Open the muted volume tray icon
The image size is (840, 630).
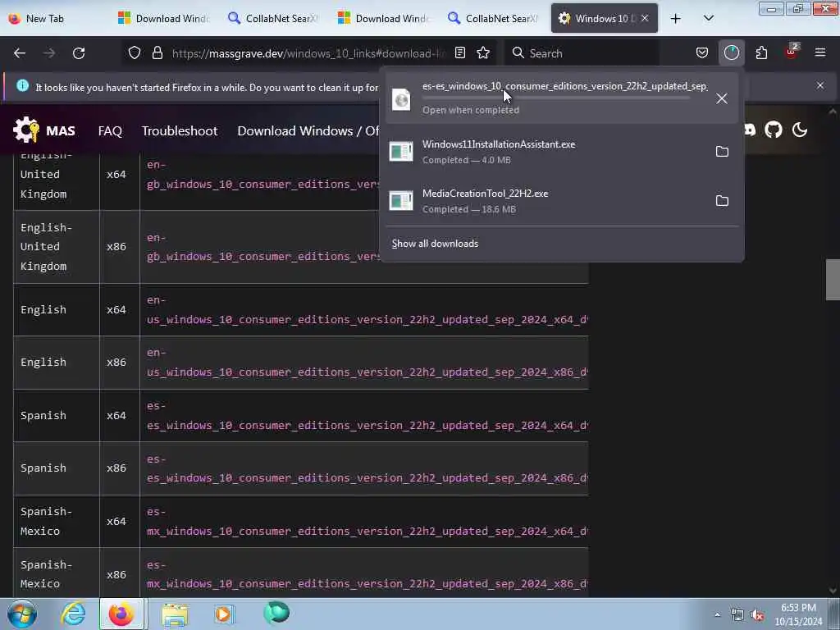(757, 615)
